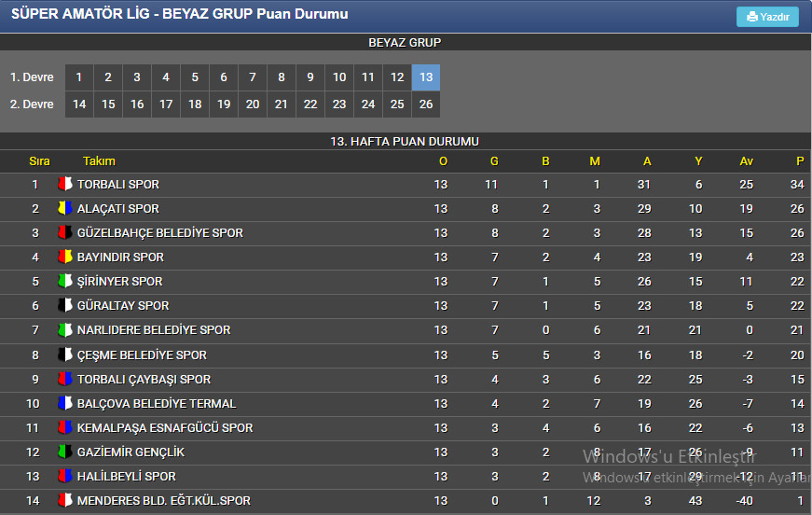Open the Halilbeyli Spor team row
Viewport: 812px width, 515px height.
(x=406, y=477)
